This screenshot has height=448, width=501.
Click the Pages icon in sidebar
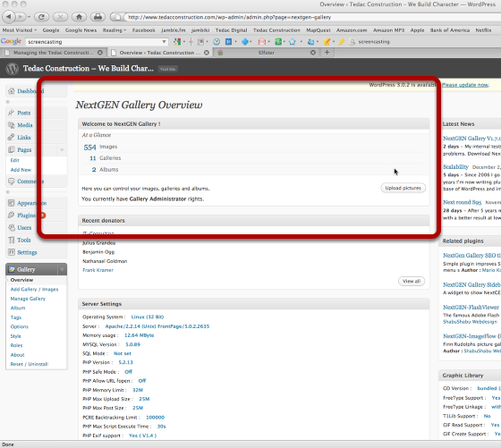coord(12,149)
